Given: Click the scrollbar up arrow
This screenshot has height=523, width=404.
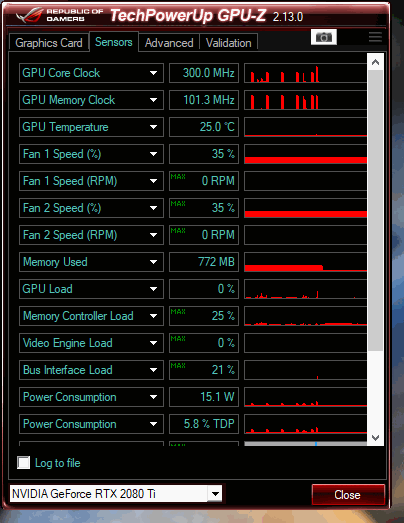Looking at the screenshot, I should (375, 62).
